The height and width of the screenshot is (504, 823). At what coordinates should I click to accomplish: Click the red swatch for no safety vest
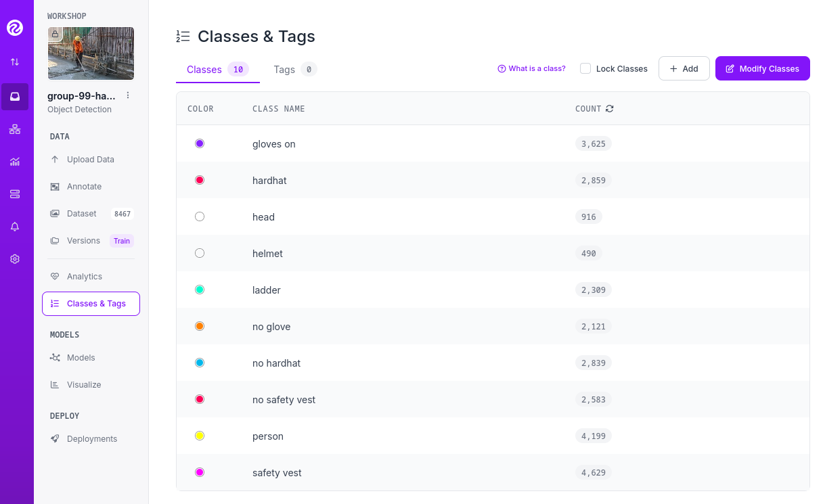click(x=200, y=399)
